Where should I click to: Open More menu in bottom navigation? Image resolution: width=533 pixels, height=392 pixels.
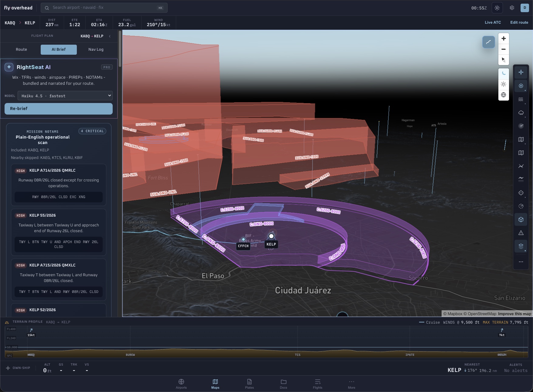(x=351, y=384)
